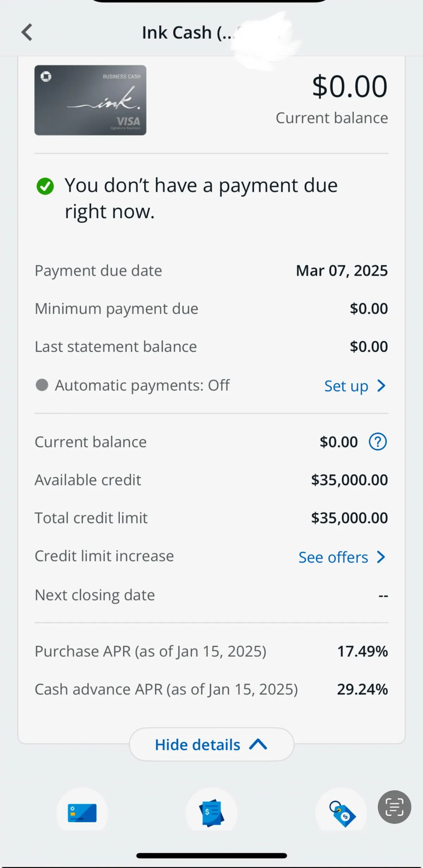The width and height of the screenshot is (423, 868).
Task: Tap the Ink Business Cash card image
Action: (90, 100)
